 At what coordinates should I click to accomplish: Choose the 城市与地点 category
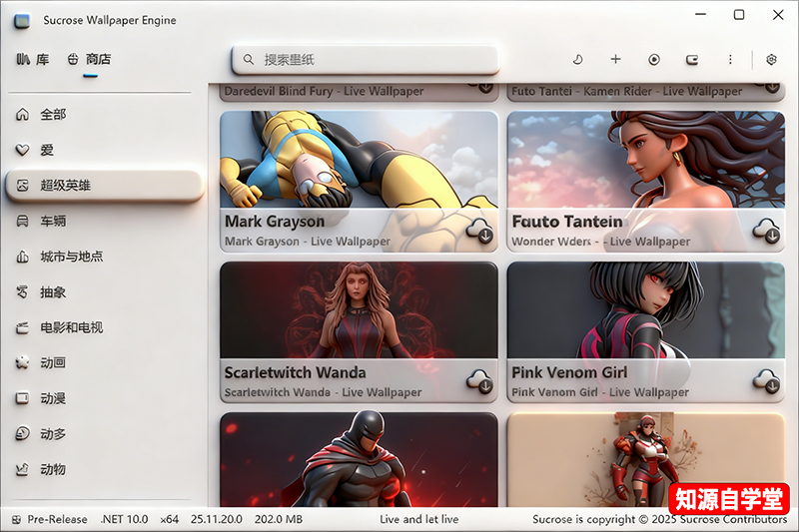pos(71,257)
